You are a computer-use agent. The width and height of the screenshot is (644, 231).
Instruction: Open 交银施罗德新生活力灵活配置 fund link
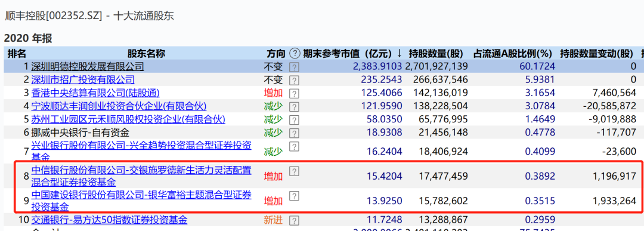coord(141,176)
